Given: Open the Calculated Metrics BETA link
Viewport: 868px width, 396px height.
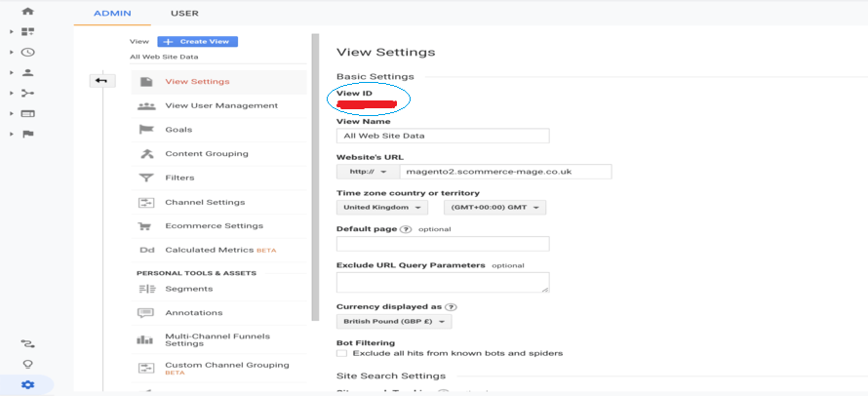Looking at the screenshot, I should coord(220,251).
